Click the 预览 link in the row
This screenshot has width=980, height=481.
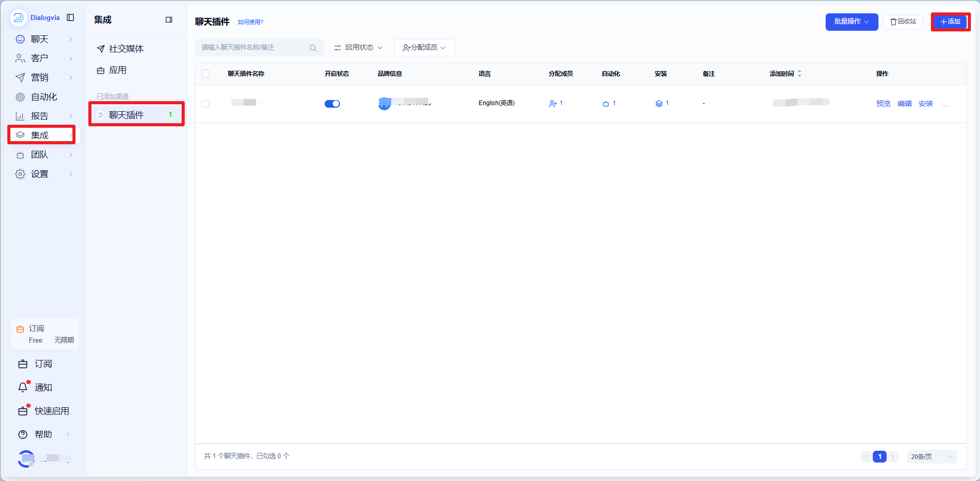click(883, 104)
